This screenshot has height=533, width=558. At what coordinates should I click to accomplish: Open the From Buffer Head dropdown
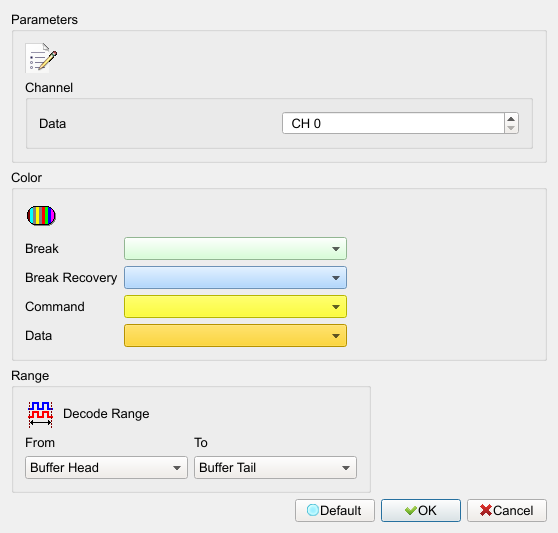pos(106,468)
